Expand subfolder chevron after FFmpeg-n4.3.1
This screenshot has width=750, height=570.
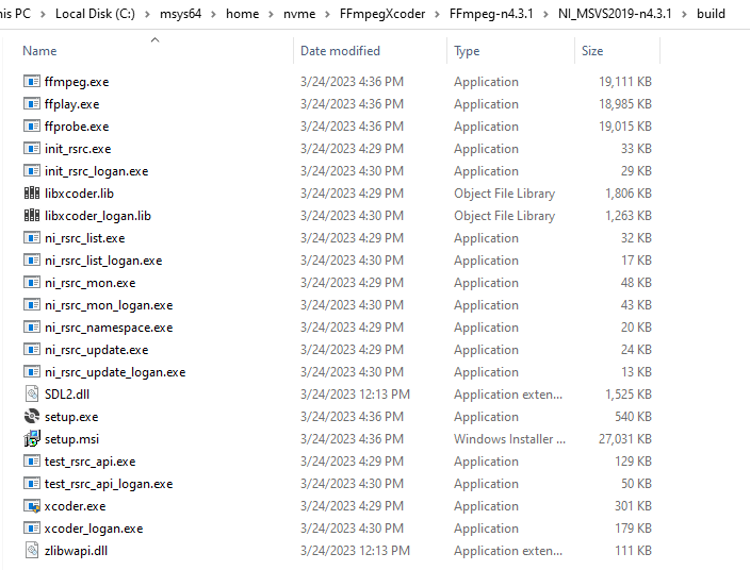pos(546,14)
